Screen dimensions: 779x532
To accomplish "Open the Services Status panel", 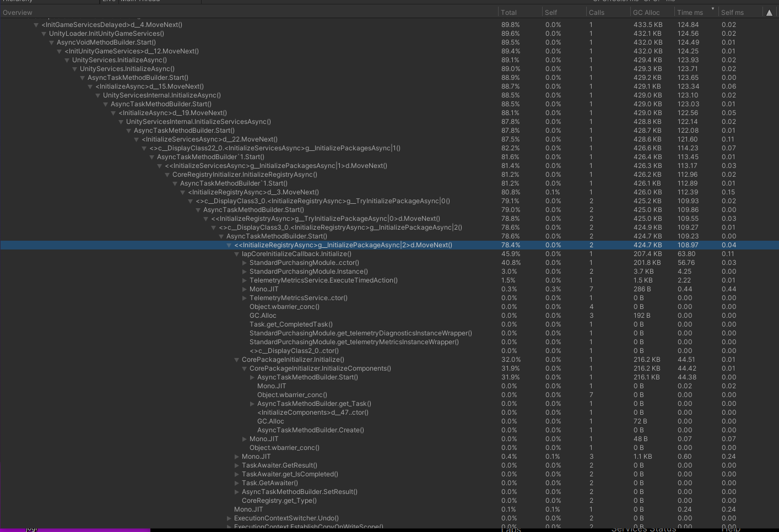I will 645,528.
